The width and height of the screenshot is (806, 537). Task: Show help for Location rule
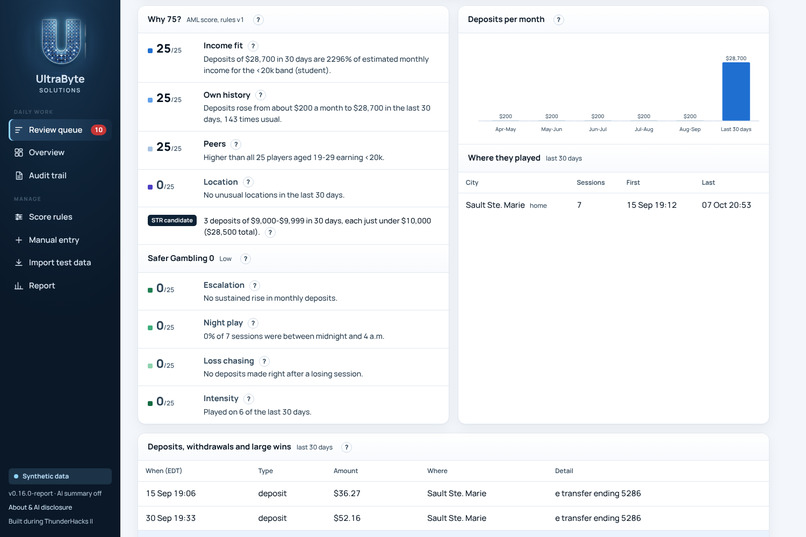coord(248,182)
